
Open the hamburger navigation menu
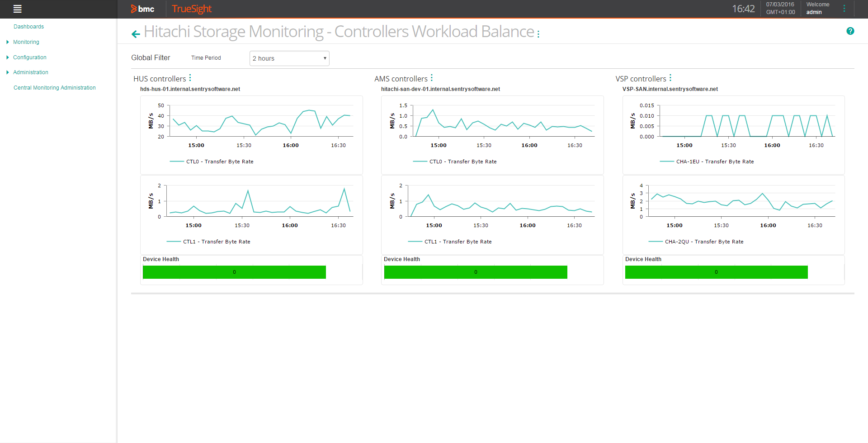18,9
